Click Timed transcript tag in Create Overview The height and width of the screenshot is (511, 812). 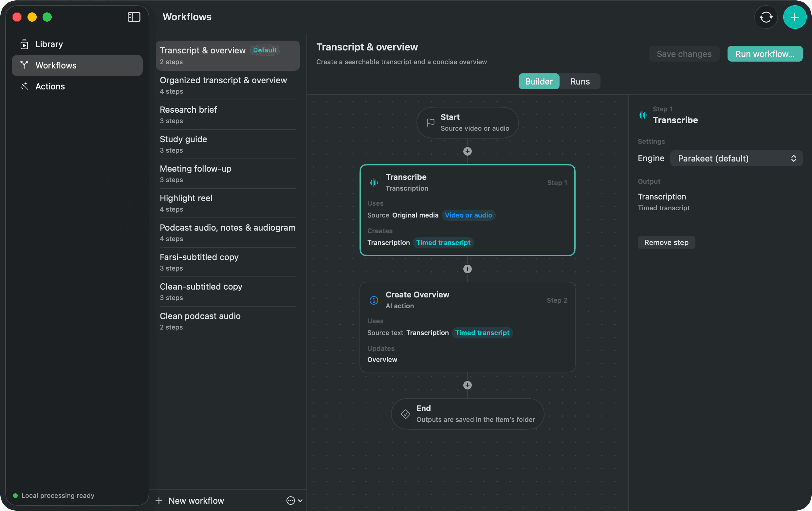482,332
